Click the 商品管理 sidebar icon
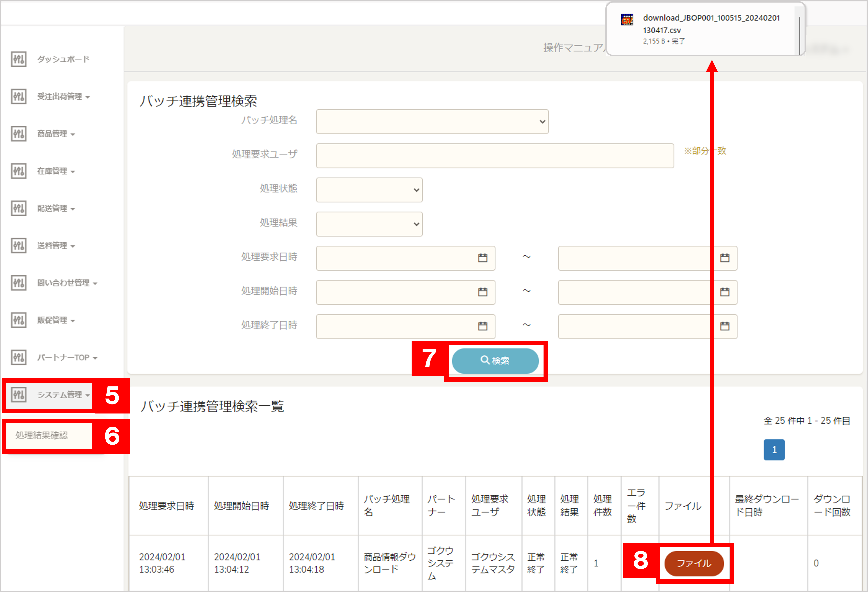The width and height of the screenshot is (868, 592). pyautogui.click(x=19, y=134)
